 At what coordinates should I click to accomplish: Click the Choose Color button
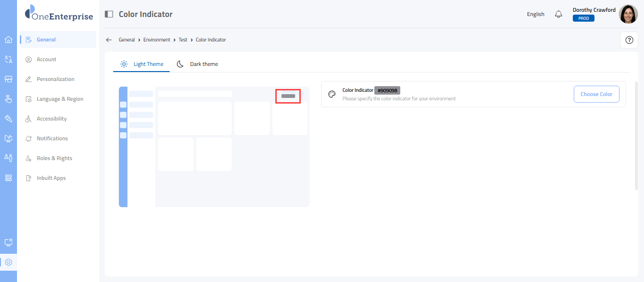click(x=596, y=94)
